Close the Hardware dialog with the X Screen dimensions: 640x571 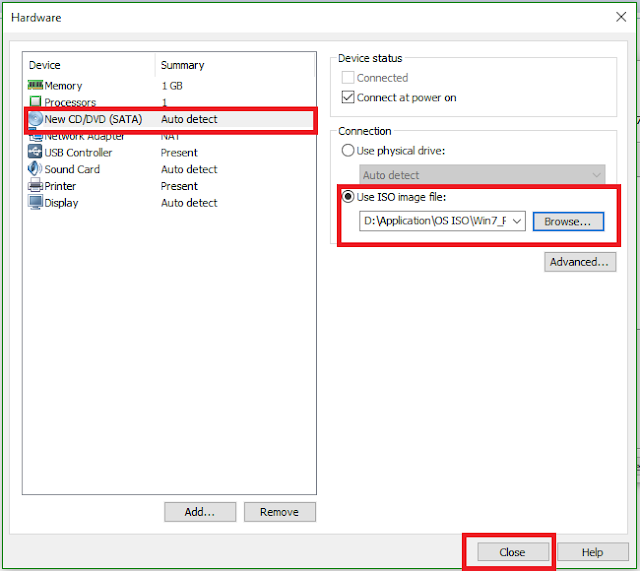pos(621,17)
